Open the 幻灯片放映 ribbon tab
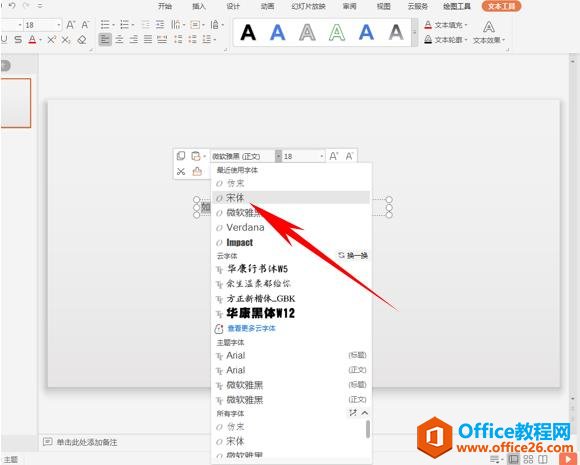 point(308,6)
